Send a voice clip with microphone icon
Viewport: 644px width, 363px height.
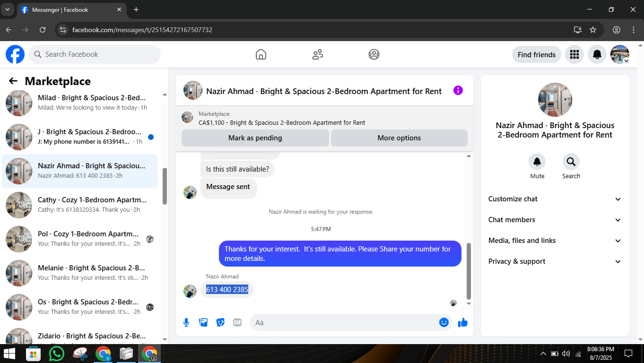pyautogui.click(x=186, y=322)
